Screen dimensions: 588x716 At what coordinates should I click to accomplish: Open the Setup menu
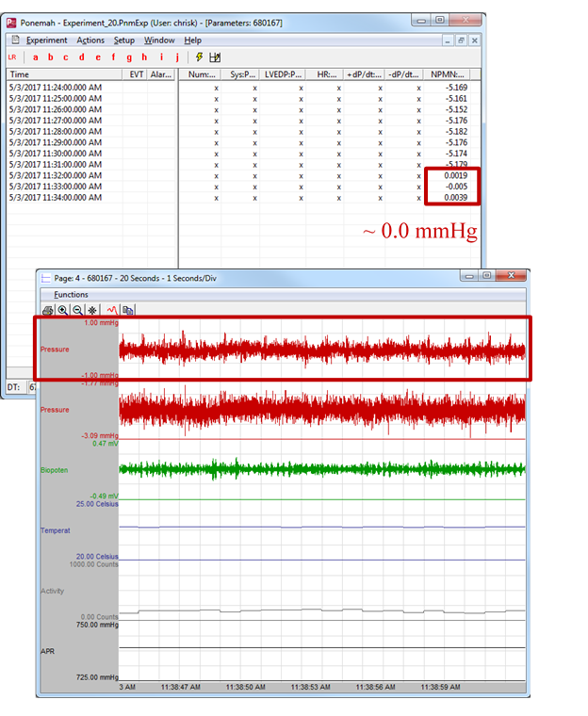(124, 41)
